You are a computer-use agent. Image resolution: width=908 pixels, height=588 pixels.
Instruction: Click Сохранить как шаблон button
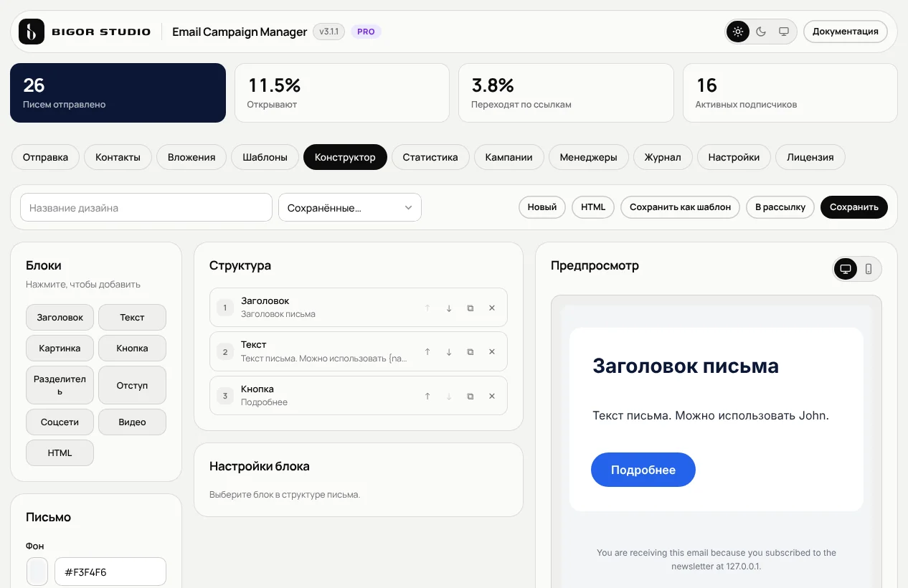pyautogui.click(x=680, y=207)
